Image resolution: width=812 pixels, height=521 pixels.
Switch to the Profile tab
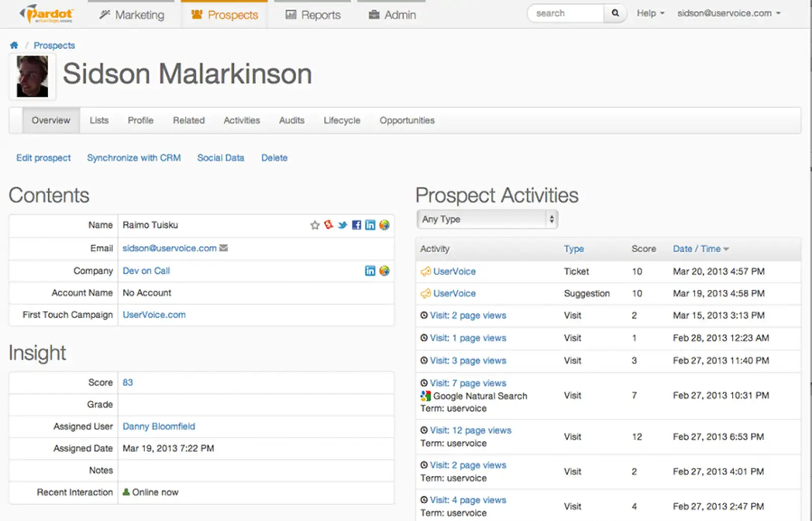click(x=141, y=120)
